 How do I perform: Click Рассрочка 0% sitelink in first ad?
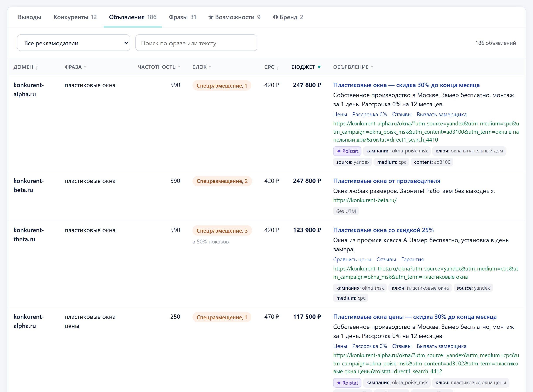[x=369, y=114]
